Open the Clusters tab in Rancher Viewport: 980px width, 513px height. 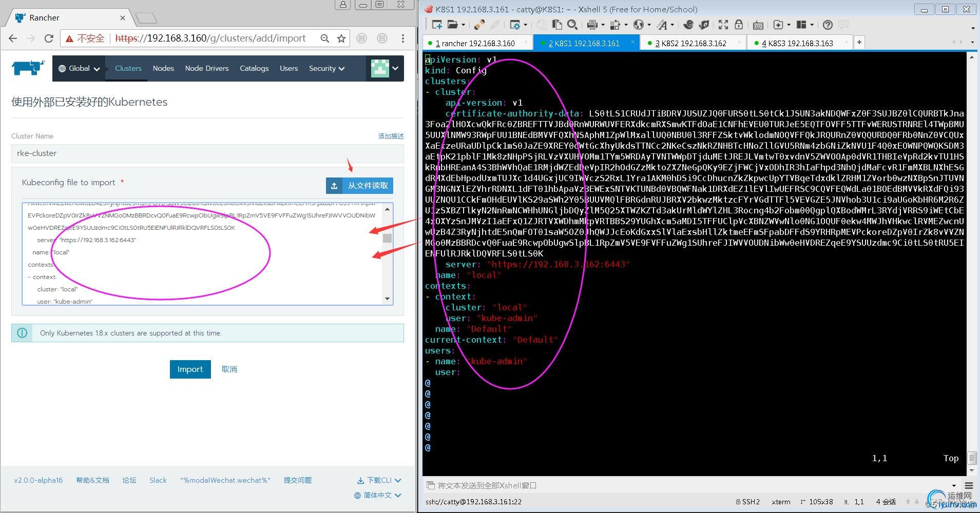[x=128, y=68]
